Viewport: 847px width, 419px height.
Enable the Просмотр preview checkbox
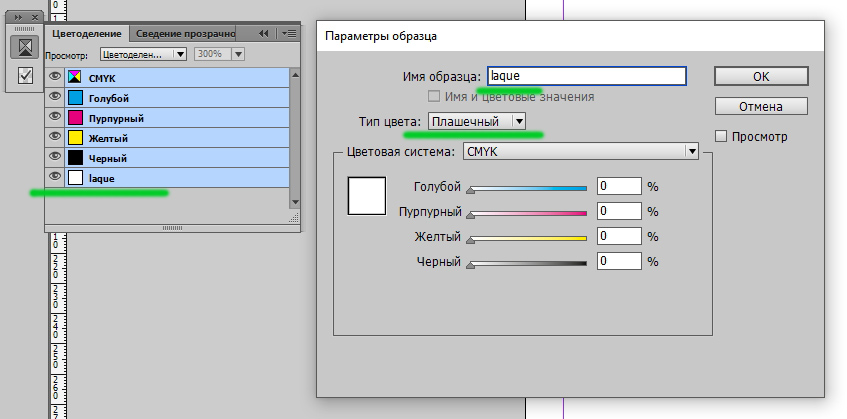721,137
